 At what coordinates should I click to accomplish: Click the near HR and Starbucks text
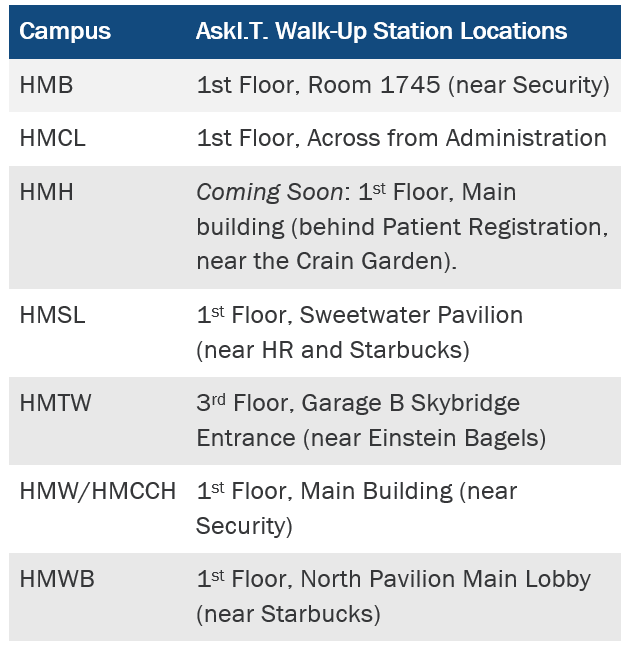332,351
